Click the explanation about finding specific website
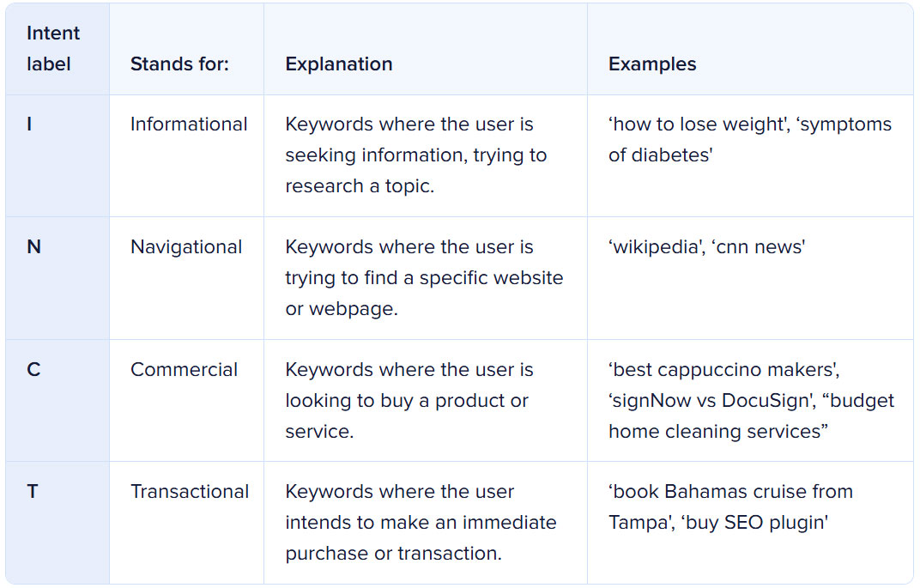The height and width of the screenshot is (588, 920). pos(426,278)
